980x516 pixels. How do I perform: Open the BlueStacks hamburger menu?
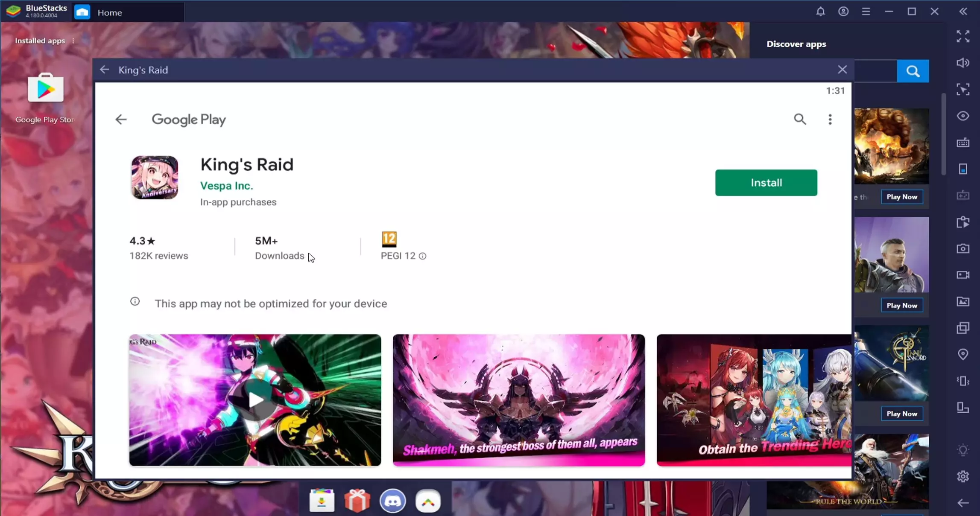coord(866,12)
